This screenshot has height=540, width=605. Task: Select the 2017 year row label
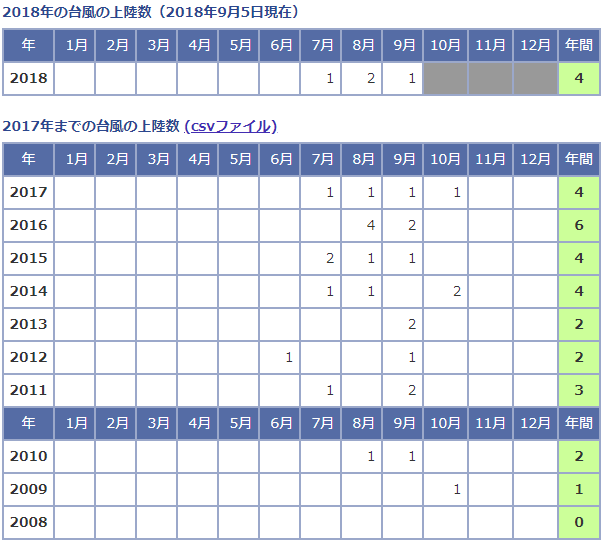(29, 192)
